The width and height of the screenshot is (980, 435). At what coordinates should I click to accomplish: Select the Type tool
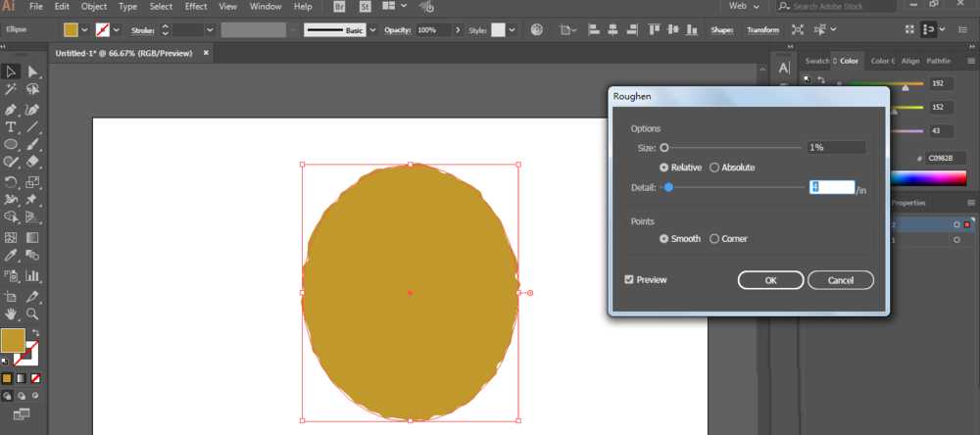11,127
